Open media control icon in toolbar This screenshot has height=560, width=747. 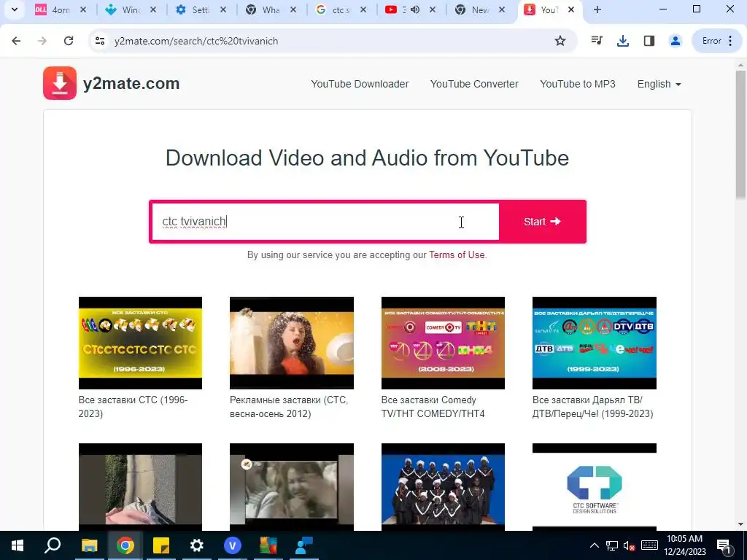pyautogui.click(x=597, y=41)
